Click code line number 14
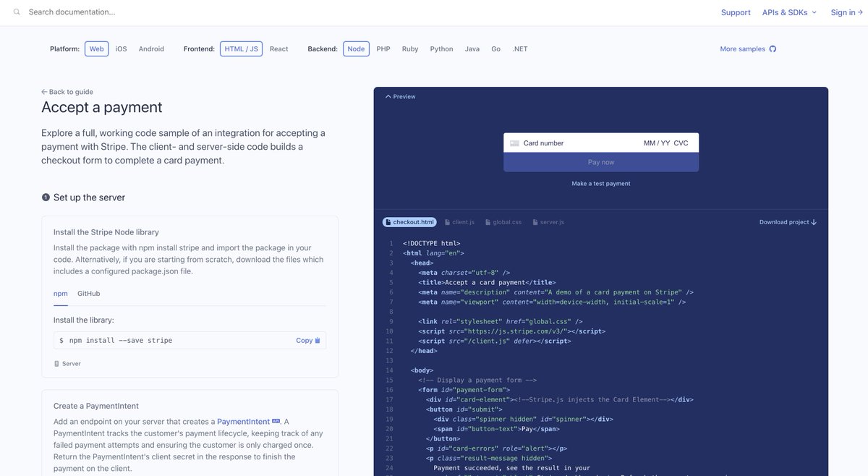The height and width of the screenshot is (476, 868). pyautogui.click(x=389, y=370)
